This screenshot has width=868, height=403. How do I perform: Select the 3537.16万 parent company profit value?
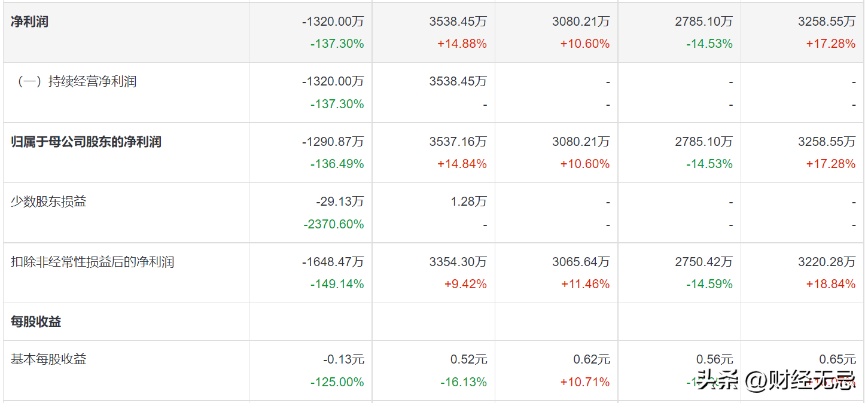458,142
